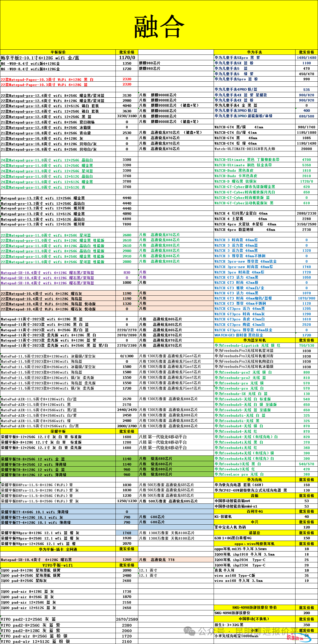Screen dimensions: 318x644
Task: Select the 诺基亚 header
Action: point(255,533)
